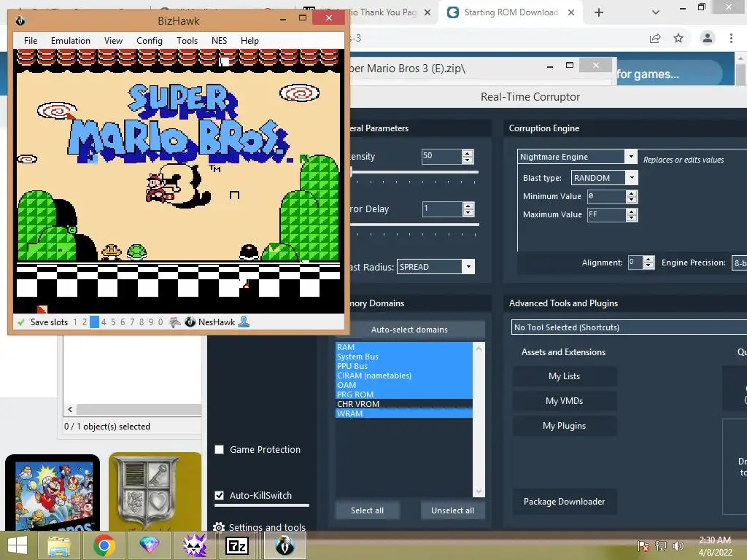Image resolution: width=747 pixels, height=560 pixels.
Task: Expand Chrome's tab search chevron
Action: click(656, 13)
